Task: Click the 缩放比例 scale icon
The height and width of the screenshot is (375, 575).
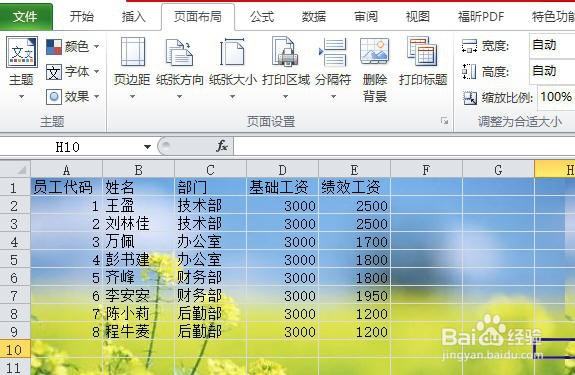Action: [x=470, y=98]
